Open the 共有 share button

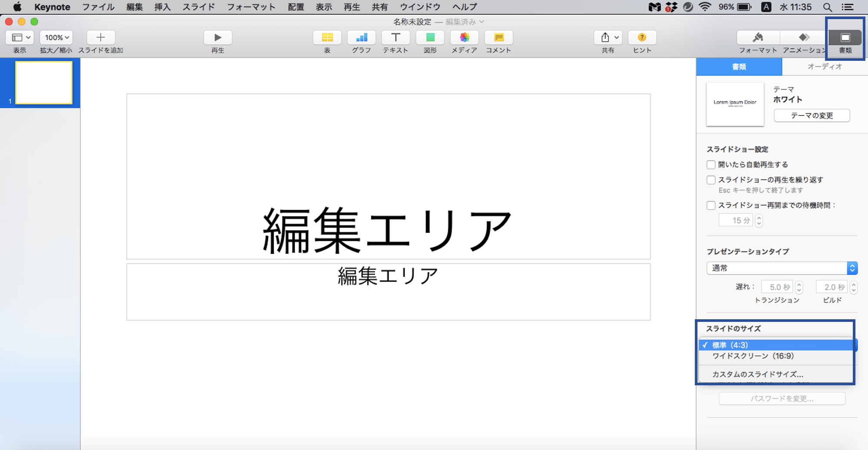(608, 37)
